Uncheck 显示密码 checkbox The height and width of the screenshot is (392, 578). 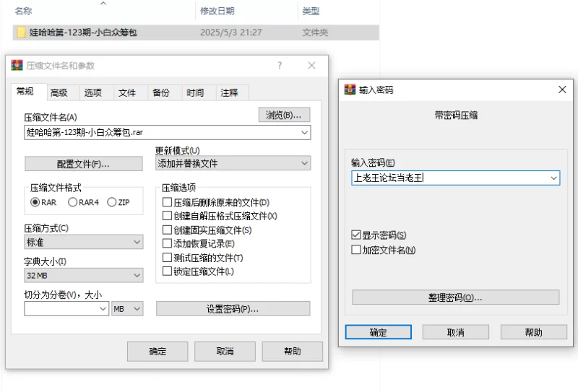[355, 235]
